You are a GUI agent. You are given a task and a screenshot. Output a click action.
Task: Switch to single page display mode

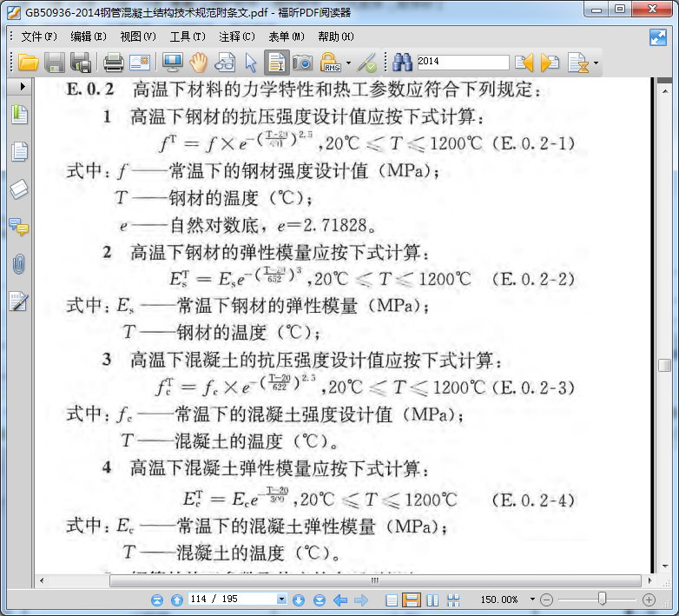392,599
